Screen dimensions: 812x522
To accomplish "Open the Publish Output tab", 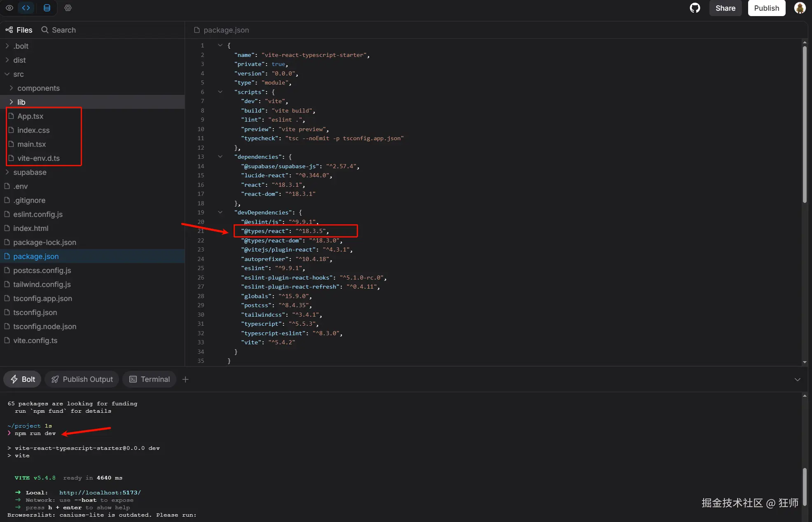I will click(x=82, y=379).
